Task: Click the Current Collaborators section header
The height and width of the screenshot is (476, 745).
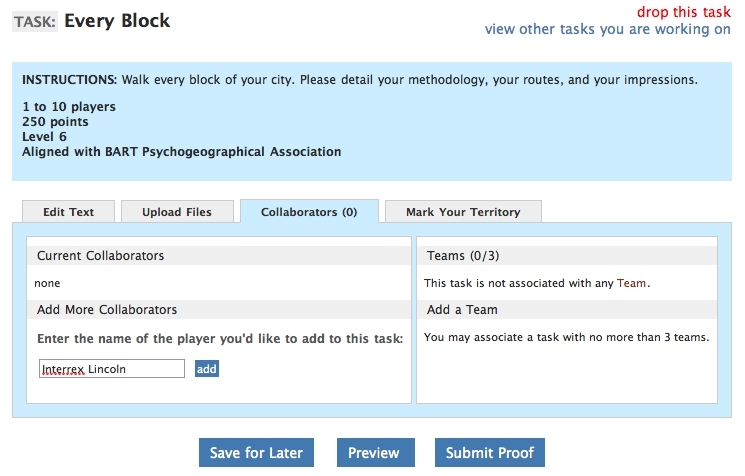Action: 219,256
